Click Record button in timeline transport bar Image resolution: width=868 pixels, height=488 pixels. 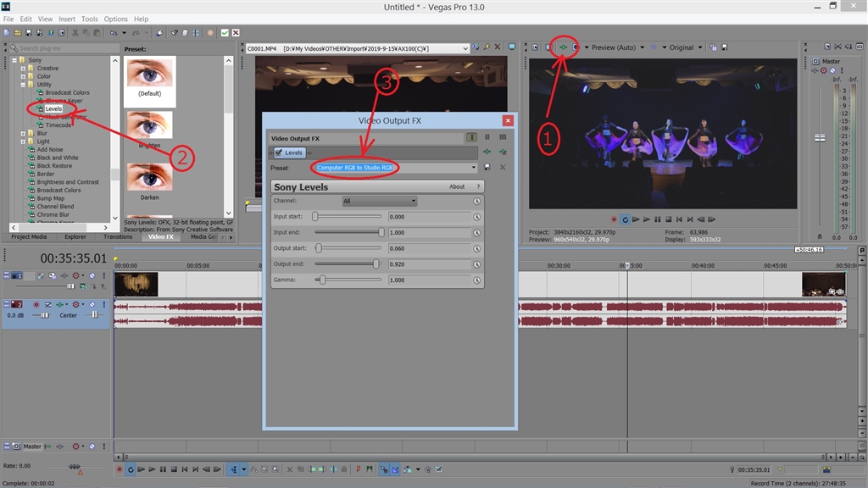pos(119,469)
